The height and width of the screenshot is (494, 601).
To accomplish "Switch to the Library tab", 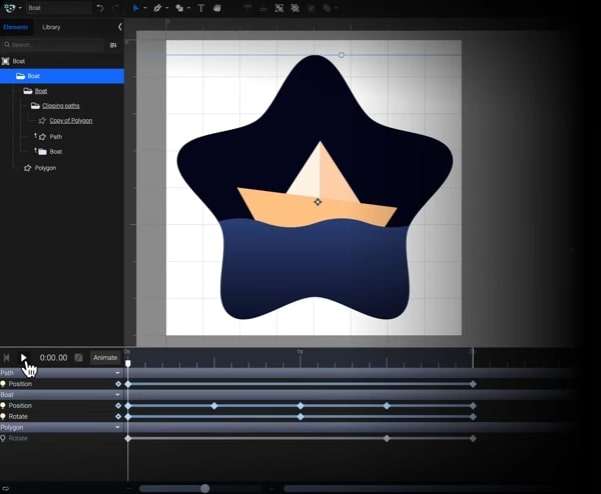I will pyautogui.click(x=51, y=27).
